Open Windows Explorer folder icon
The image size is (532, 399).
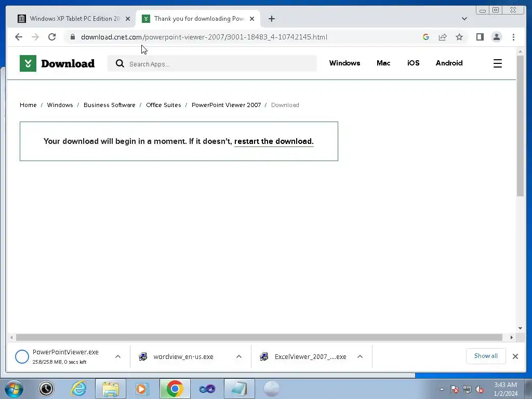tap(111, 389)
